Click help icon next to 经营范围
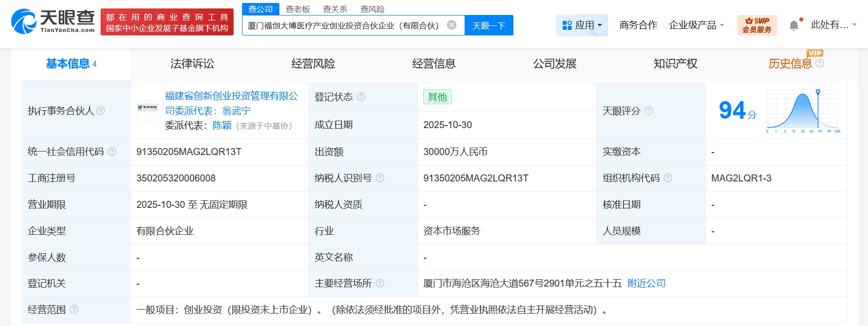 pyautogui.click(x=74, y=310)
